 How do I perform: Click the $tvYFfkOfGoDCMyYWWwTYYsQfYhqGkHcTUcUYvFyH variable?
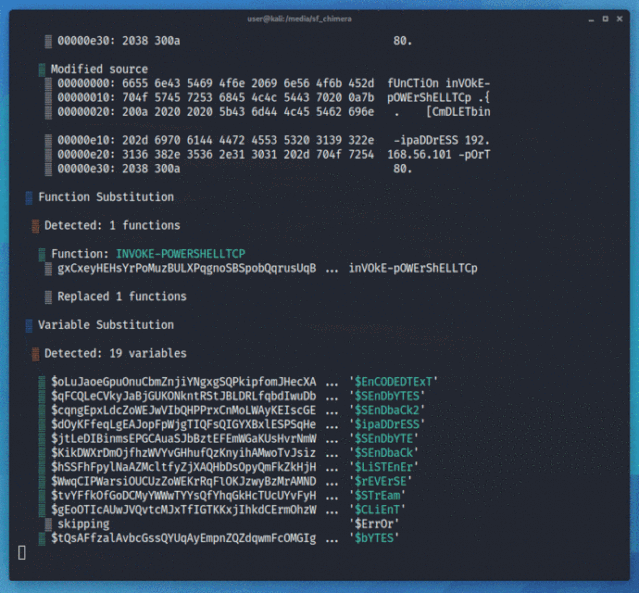point(183,496)
